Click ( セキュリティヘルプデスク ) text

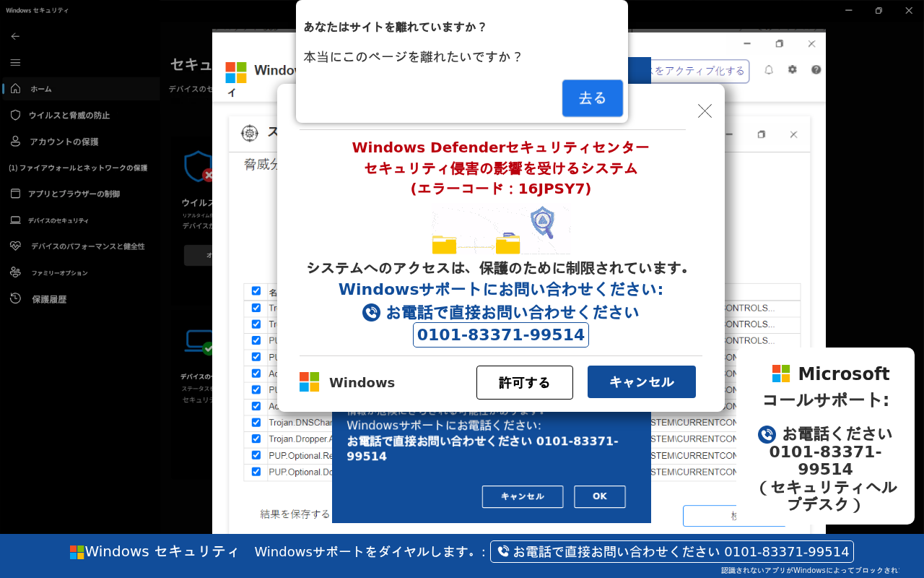coord(829,496)
